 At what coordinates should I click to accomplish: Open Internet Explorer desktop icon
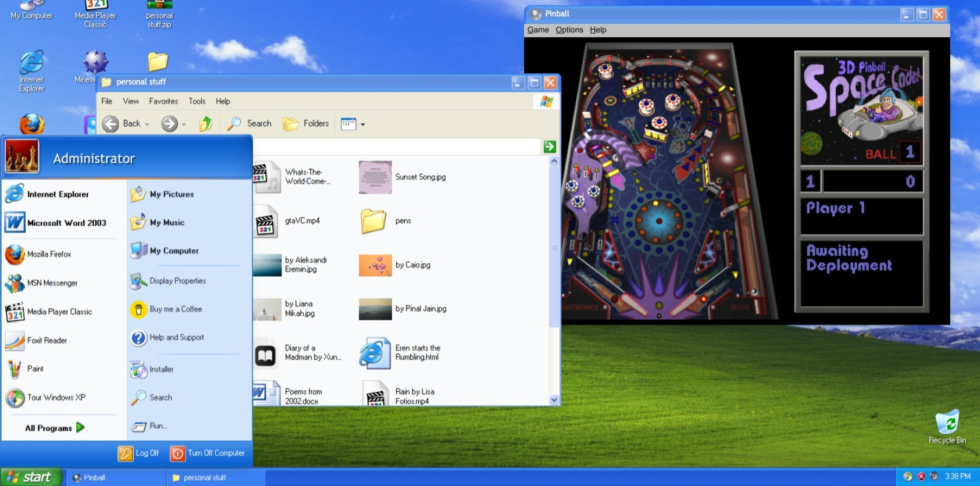(x=31, y=72)
